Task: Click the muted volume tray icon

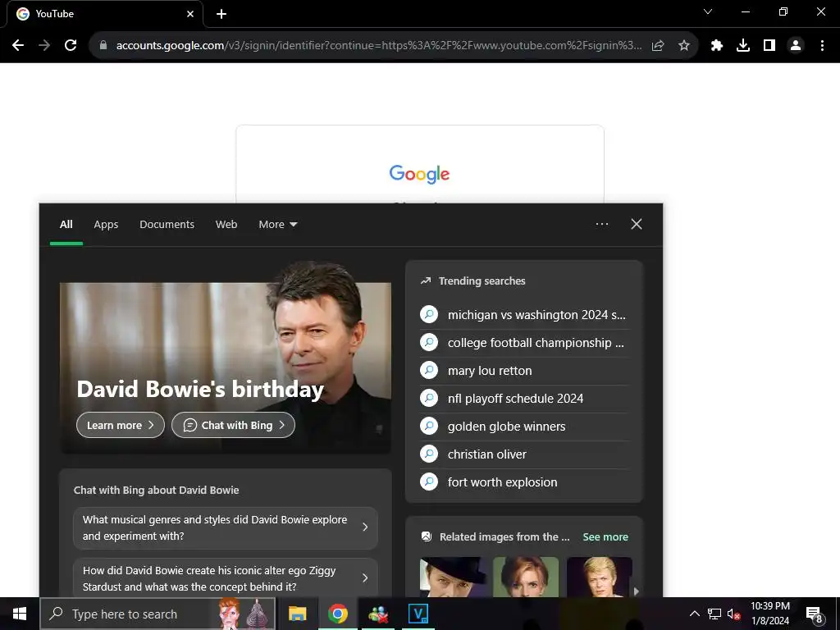Action: 733,614
